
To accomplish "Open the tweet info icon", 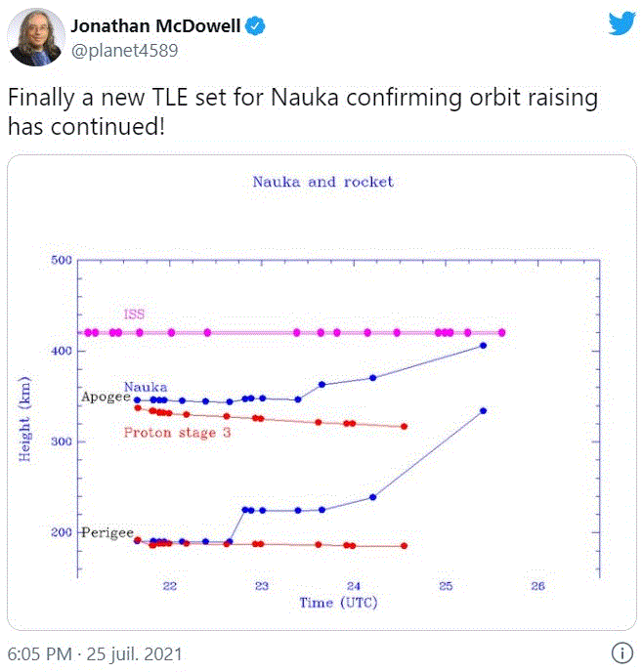I will coord(622,653).
